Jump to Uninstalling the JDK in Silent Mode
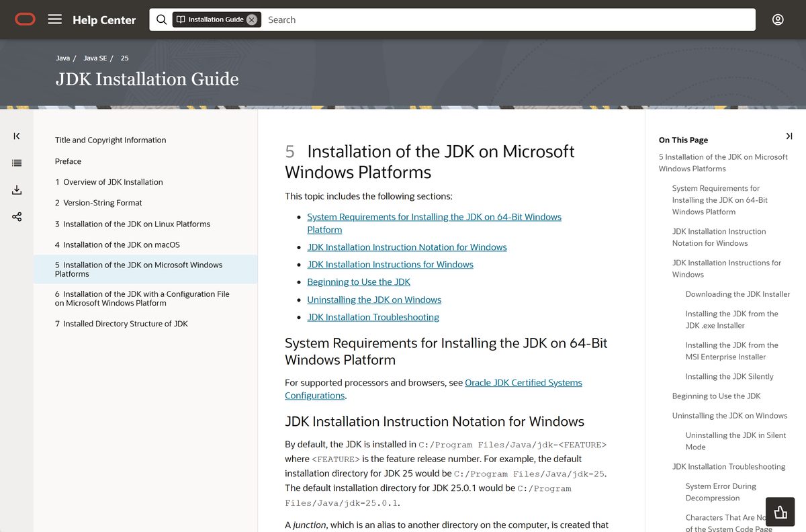Image resolution: width=806 pixels, height=532 pixels. click(735, 441)
